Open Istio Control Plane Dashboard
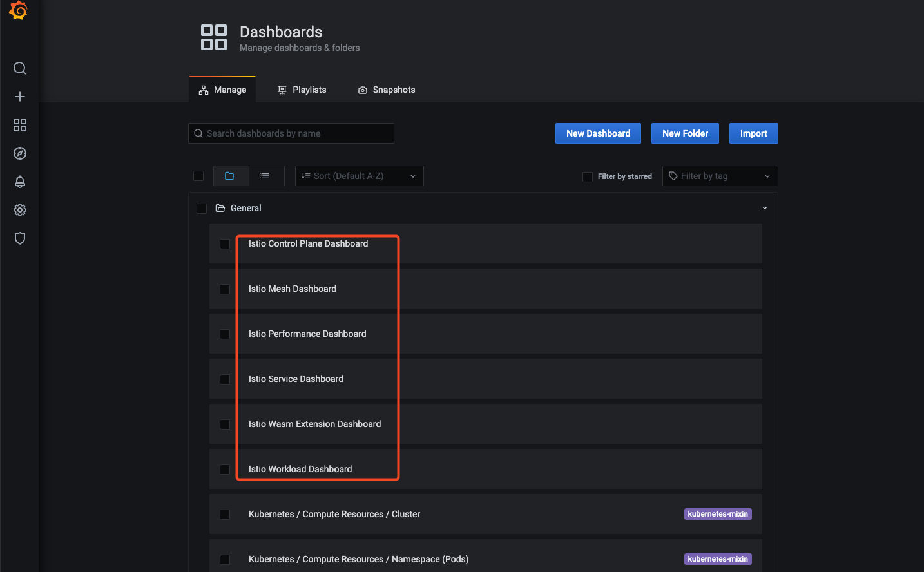This screenshot has height=572, width=924. point(308,243)
